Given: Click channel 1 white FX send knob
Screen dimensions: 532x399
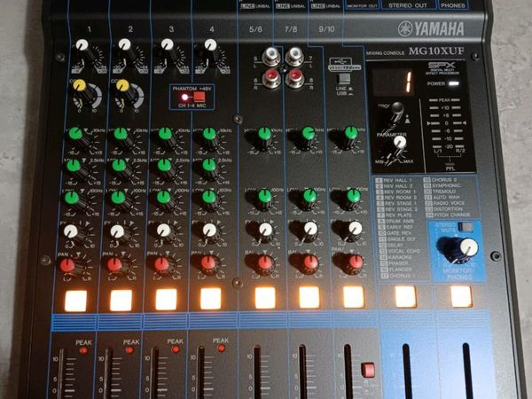Looking at the screenshot, I should [72, 231].
